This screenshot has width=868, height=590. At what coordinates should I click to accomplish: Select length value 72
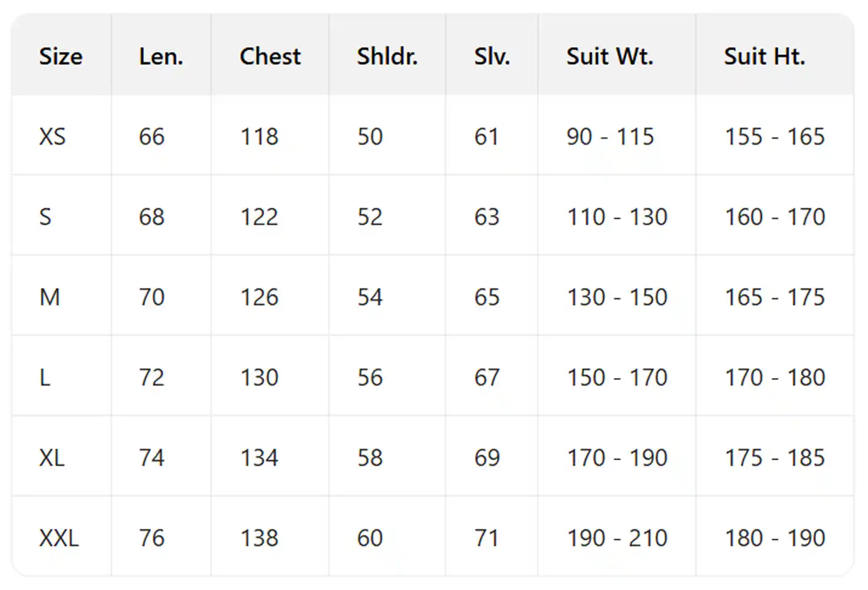(x=152, y=378)
